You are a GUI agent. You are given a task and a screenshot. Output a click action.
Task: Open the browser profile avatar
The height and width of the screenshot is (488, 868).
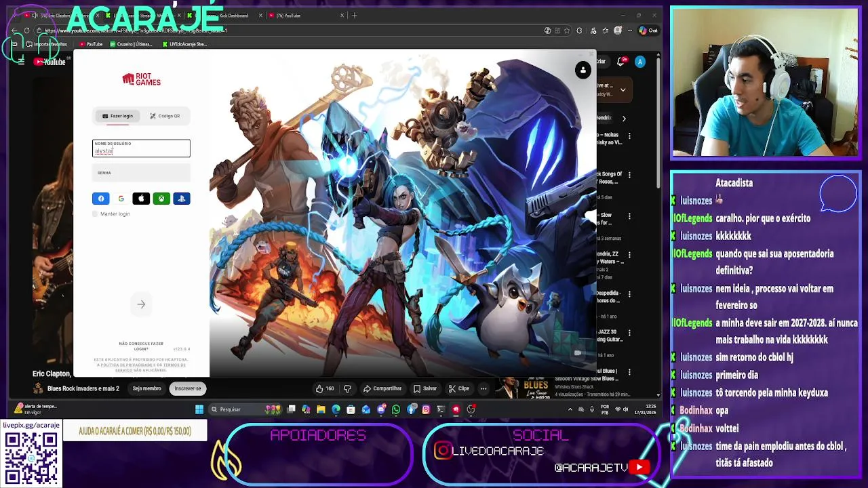[x=617, y=30]
